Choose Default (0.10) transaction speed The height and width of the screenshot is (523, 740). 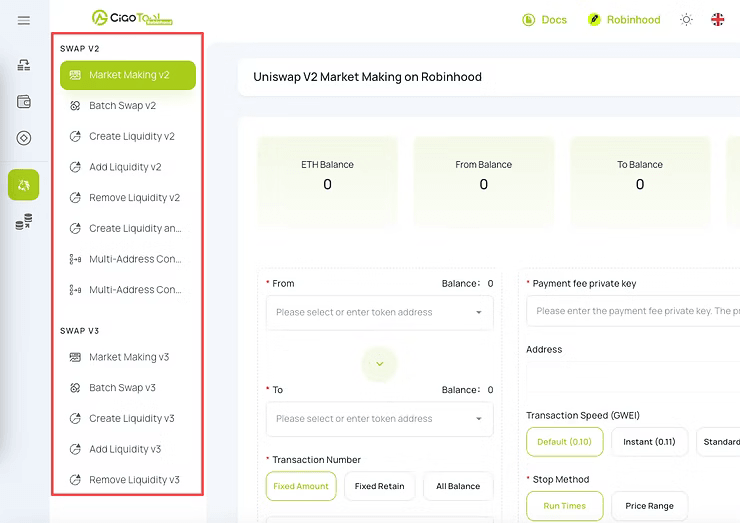564,442
